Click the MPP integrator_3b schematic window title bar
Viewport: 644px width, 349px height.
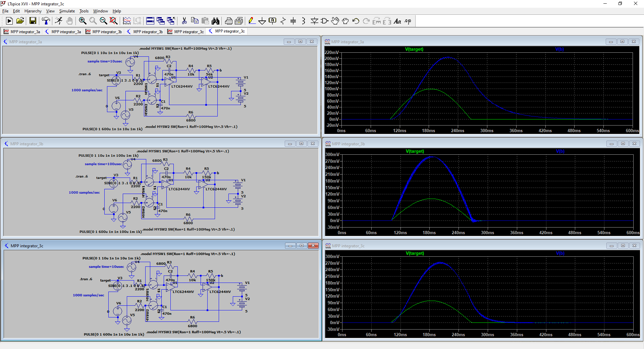pyautogui.click(x=134, y=144)
